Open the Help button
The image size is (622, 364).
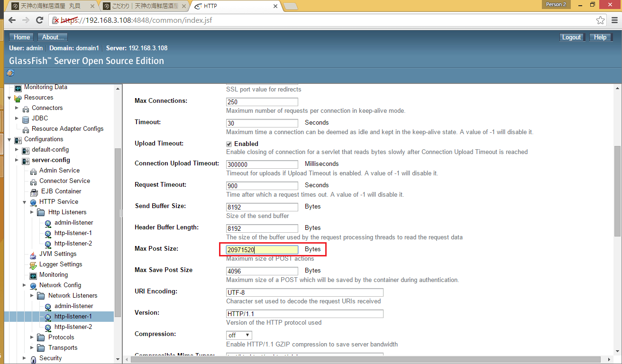point(600,37)
